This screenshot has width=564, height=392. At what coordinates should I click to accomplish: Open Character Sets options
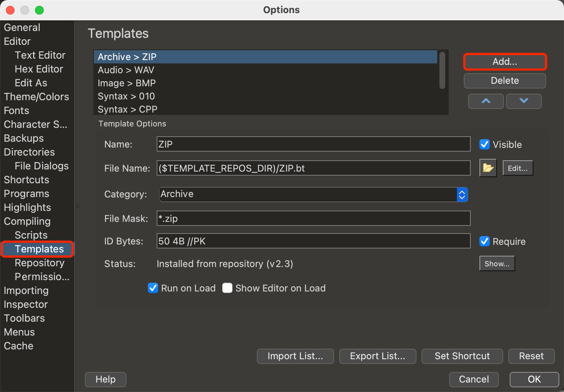tap(36, 124)
